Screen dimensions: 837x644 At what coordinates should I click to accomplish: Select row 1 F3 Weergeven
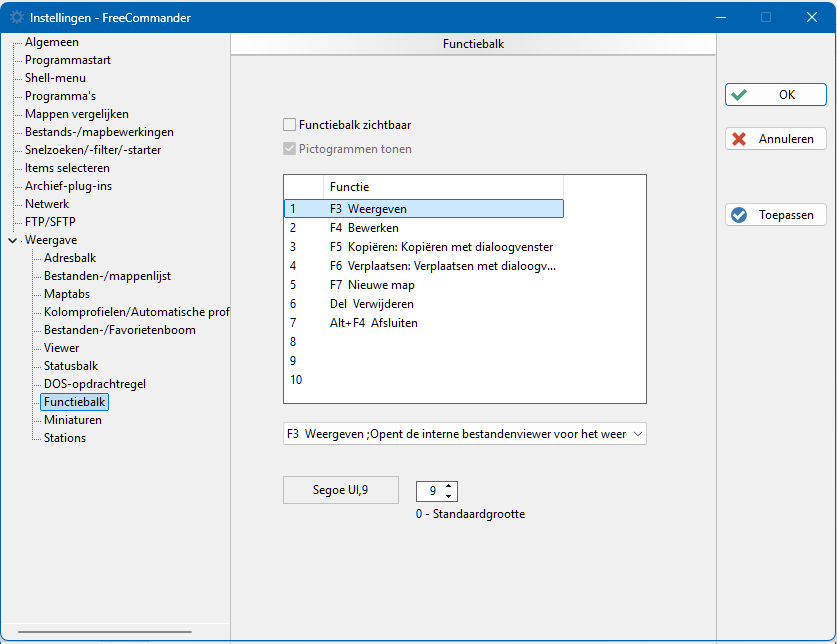click(424, 209)
